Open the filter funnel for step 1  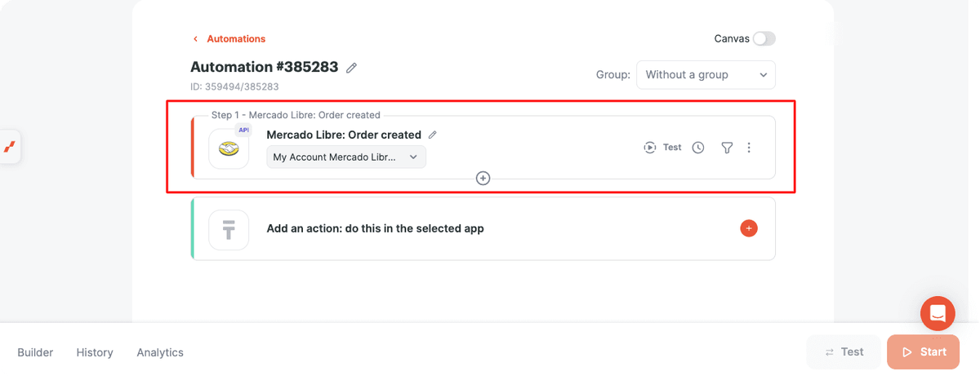tap(727, 148)
